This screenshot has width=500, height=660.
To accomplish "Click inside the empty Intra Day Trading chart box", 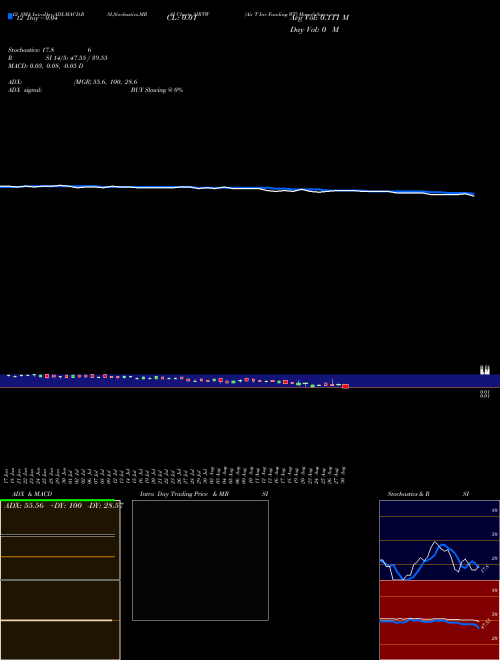I will pyautogui.click(x=200, y=560).
